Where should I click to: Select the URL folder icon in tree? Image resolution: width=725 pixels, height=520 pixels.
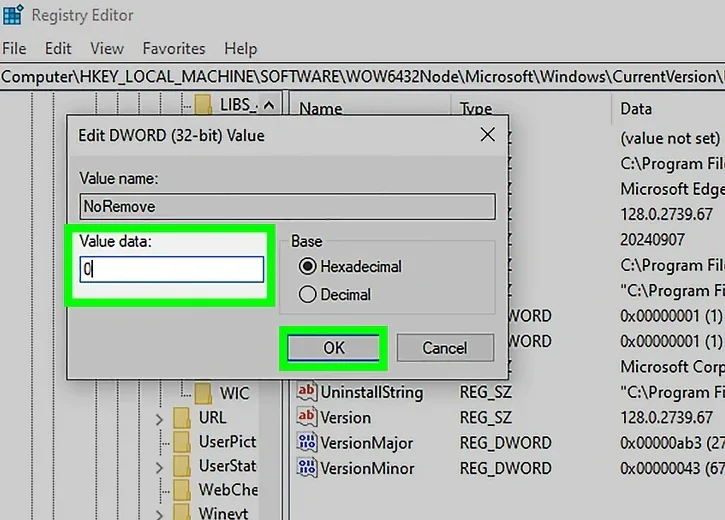pos(182,417)
